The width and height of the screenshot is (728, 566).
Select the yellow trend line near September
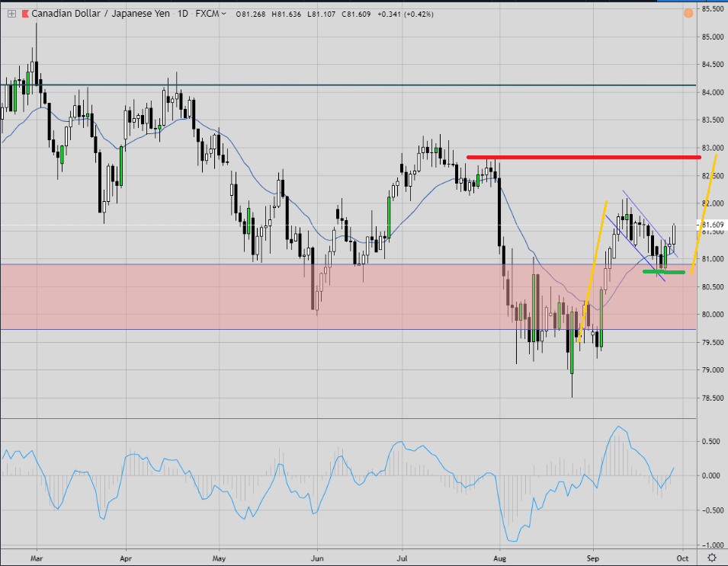[592, 271]
